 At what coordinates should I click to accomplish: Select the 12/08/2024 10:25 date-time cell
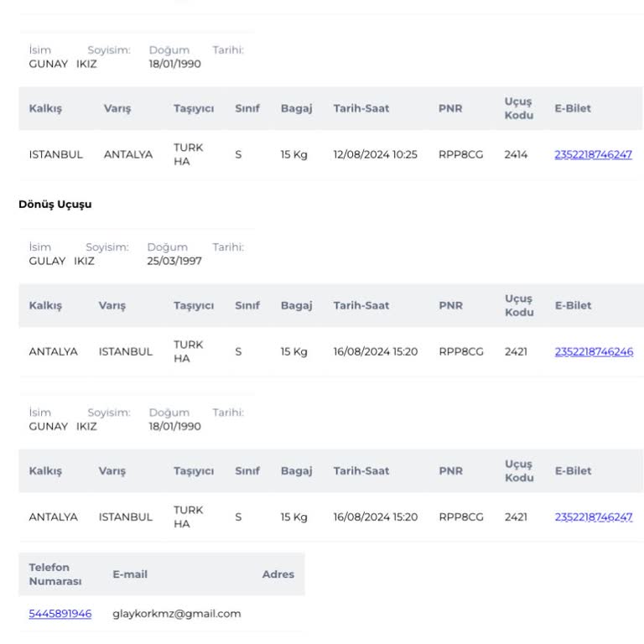tap(375, 154)
